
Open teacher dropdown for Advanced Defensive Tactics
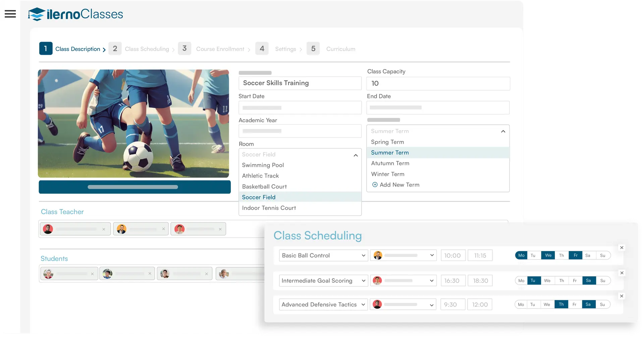coord(404,304)
